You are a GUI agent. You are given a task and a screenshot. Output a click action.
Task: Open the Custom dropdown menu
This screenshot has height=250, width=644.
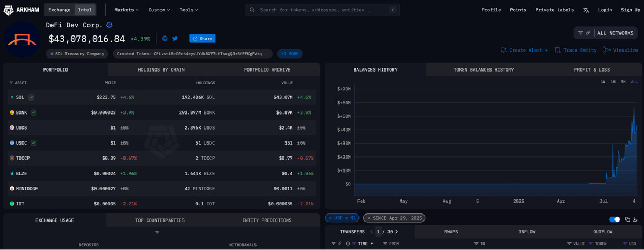pyautogui.click(x=159, y=10)
